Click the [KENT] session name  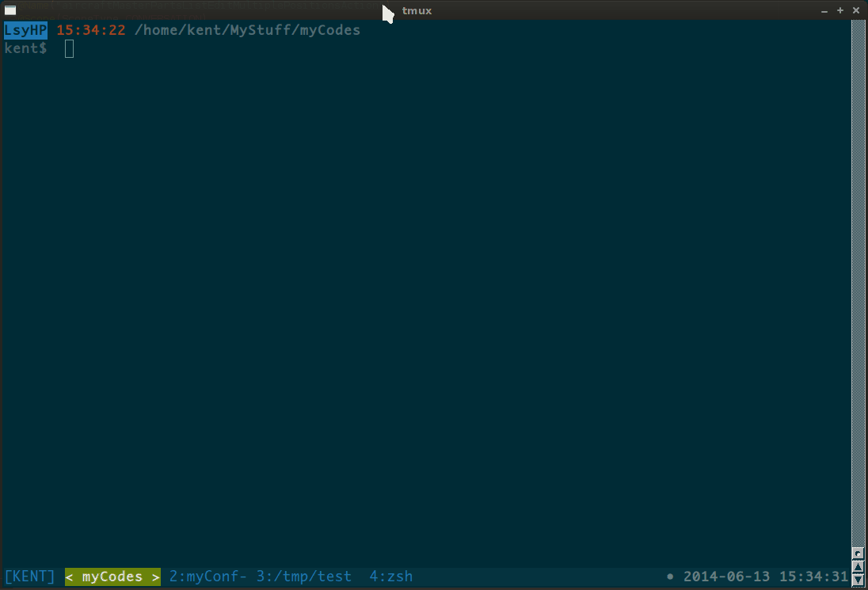click(30, 577)
